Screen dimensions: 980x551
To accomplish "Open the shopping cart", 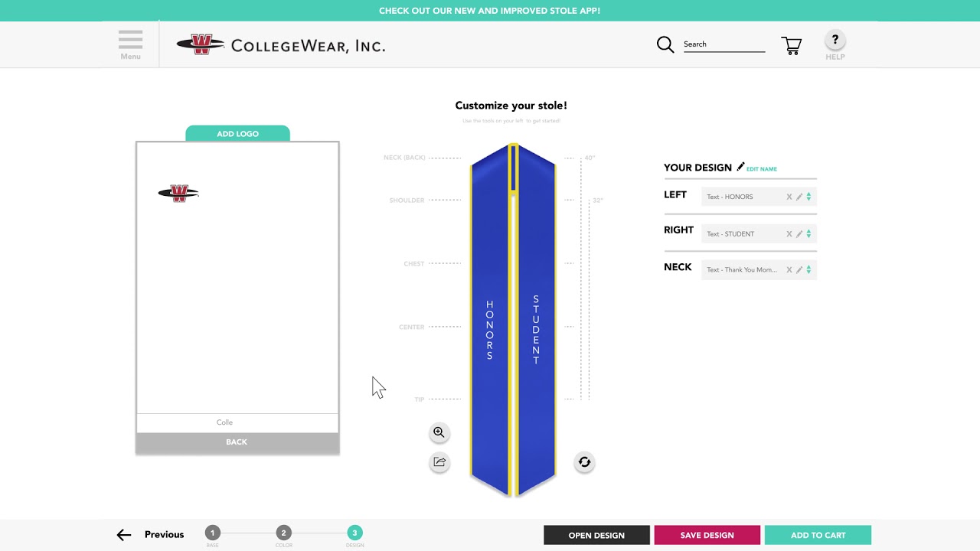I will point(791,45).
